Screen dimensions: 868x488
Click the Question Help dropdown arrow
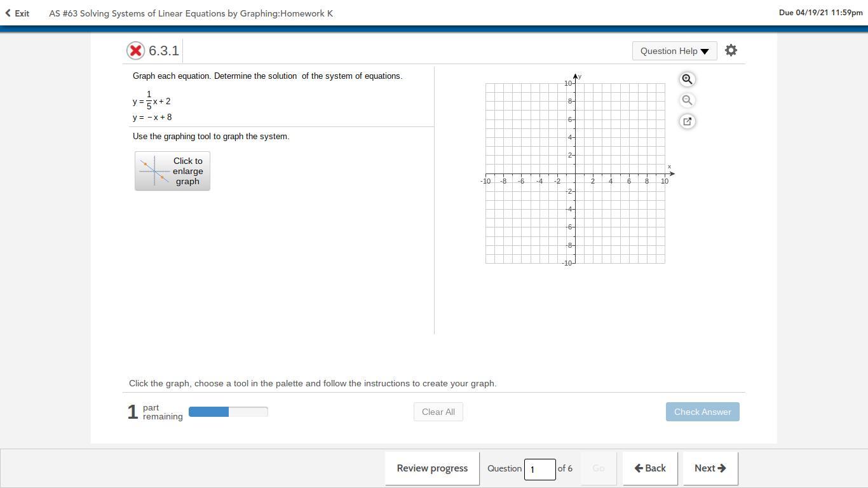pyautogui.click(x=705, y=51)
